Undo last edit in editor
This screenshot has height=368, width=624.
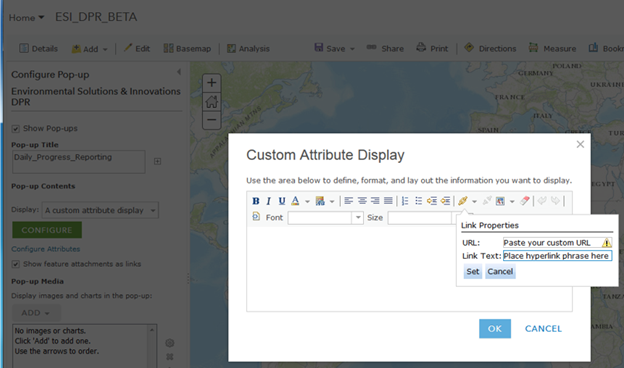pos(542,201)
